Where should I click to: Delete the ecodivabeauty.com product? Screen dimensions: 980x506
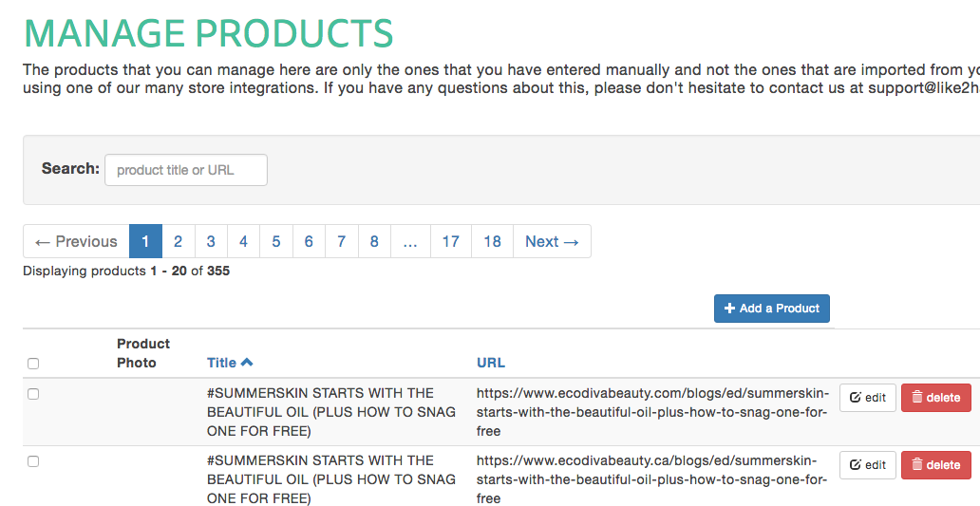pyautogui.click(x=935, y=398)
